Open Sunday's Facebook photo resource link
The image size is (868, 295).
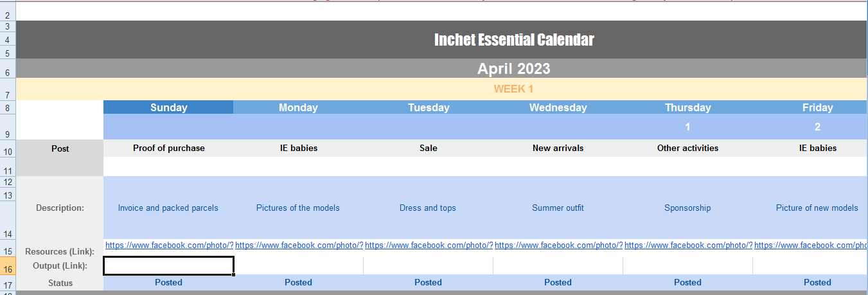click(x=169, y=245)
